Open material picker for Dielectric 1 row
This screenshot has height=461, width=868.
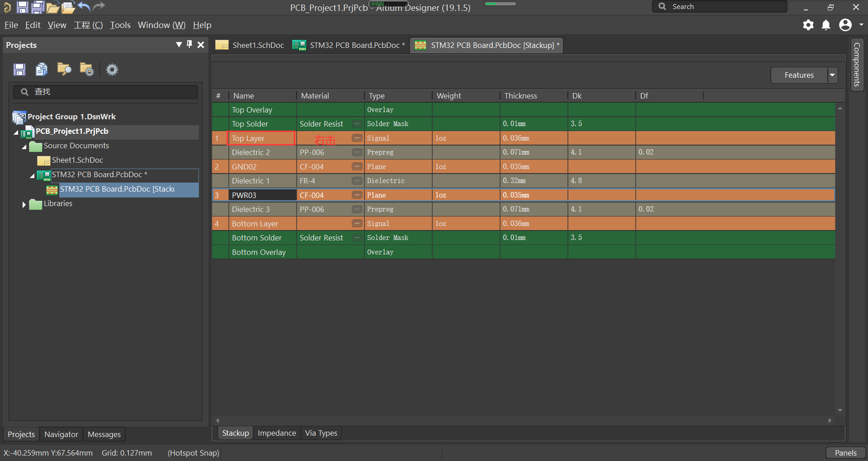[357, 181]
